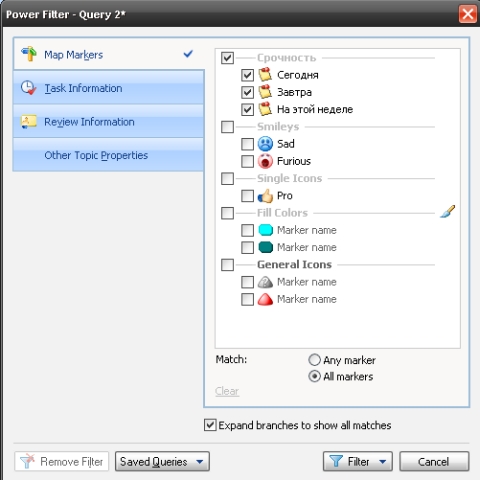480x480 pixels.
Task: Click the Pro thumbs-up icon
Action: point(265,196)
